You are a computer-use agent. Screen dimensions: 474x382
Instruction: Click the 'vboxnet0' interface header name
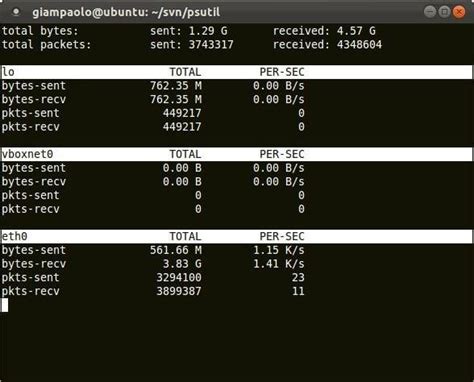tap(27, 154)
